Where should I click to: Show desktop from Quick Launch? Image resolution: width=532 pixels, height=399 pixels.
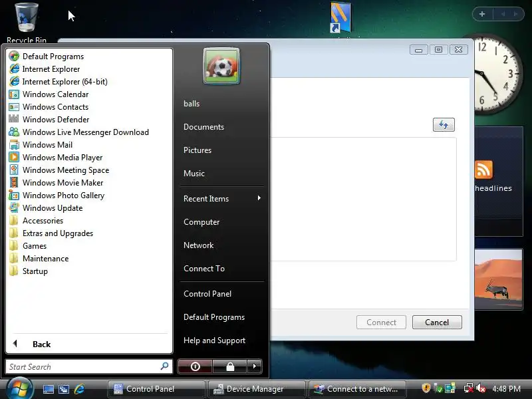pyautogui.click(x=48, y=389)
